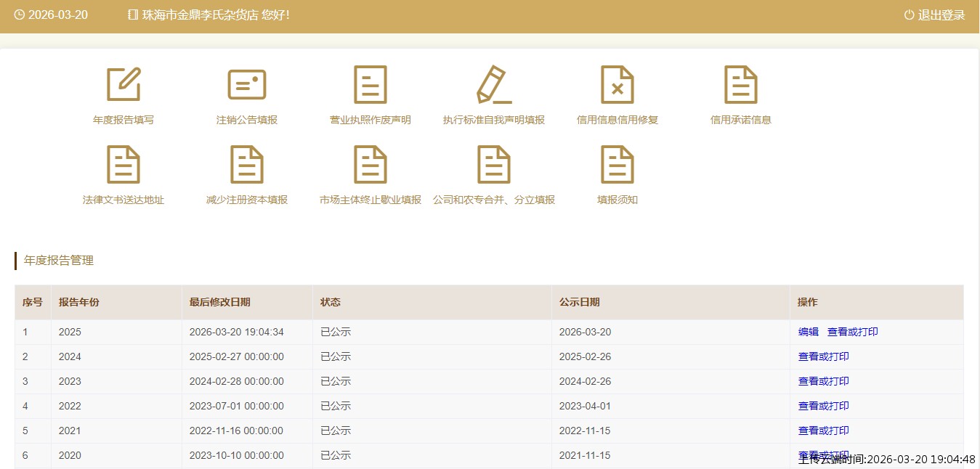The width and height of the screenshot is (980, 469).
Task: View or print the 2023 report
Action: (823, 381)
